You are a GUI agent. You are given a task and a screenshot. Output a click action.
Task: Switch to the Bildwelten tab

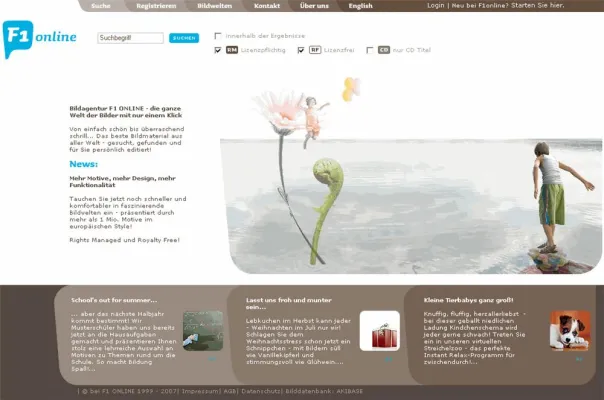pyautogui.click(x=214, y=5)
